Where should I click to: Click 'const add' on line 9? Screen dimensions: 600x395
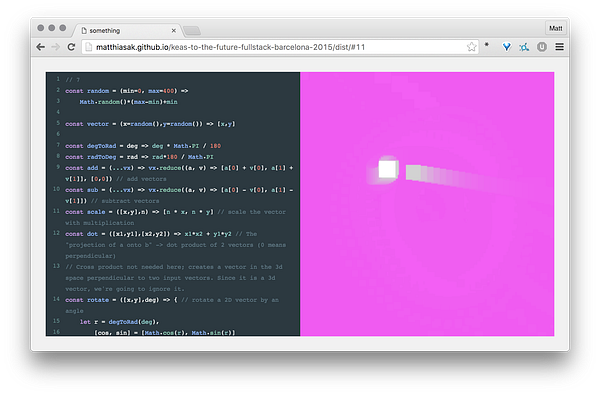(82, 168)
